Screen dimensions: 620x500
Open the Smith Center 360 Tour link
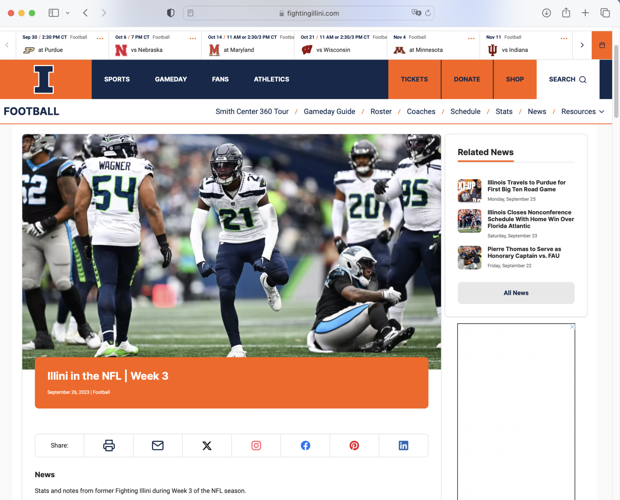coord(252,111)
